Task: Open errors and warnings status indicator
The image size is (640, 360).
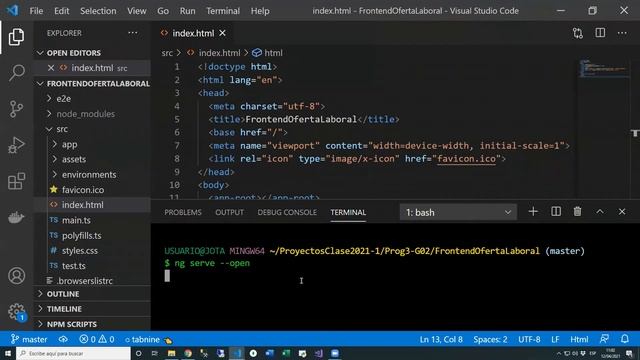Action: pyautogui.click(x=97, y=339)
